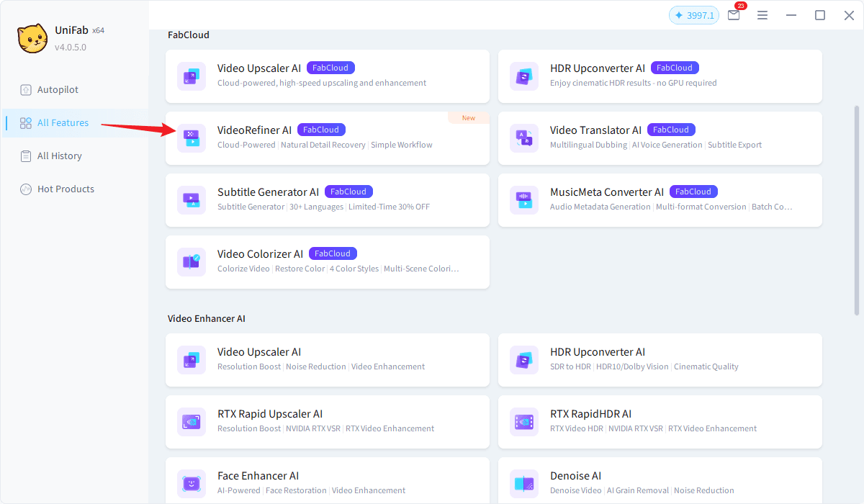The height and width of the screenshot is (504, 864).
Task: Click the Face Enhancer AI icon
Action: pos(192,483)
